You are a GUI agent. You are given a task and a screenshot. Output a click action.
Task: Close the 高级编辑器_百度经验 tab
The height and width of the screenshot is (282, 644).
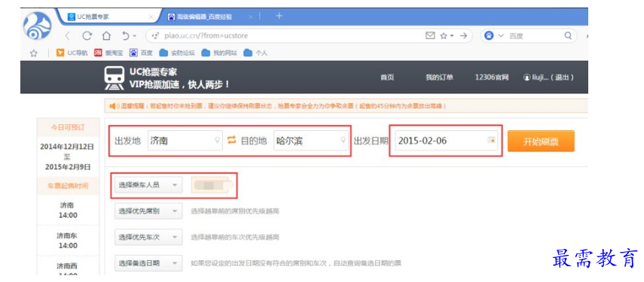[251, 17]
